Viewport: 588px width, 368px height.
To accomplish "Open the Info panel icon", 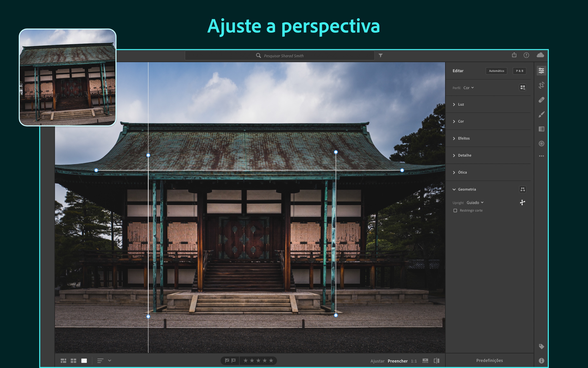I will tap(541, 361).
